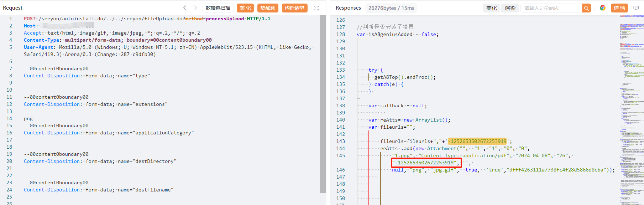Viewport: 644px width, 205px height.
Task: Click the 26276bytes / 15ms response tag
Action: (391, 8)
